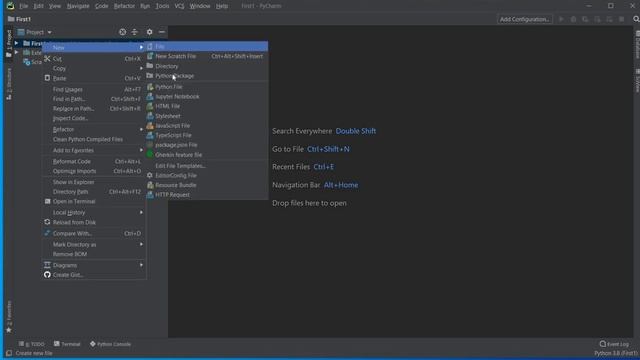The width and height of the screenshot is (640, 360).
Task: Open the Terminal tool window
Action: click(67, 344)
